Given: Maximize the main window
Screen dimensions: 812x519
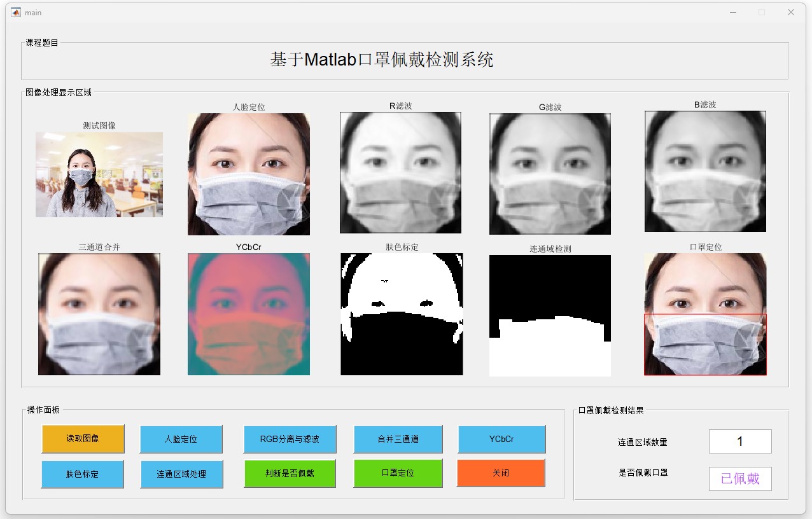Looking at the screenshot, I should 762,12.
